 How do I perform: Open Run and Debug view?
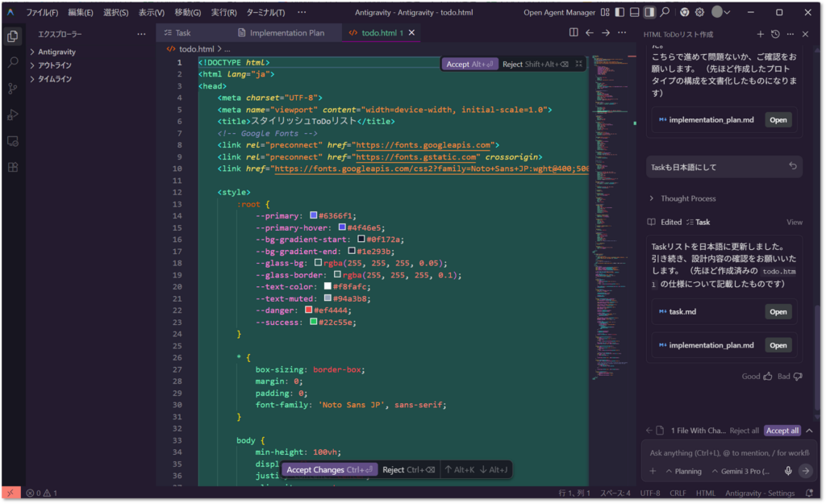[13, 115]
